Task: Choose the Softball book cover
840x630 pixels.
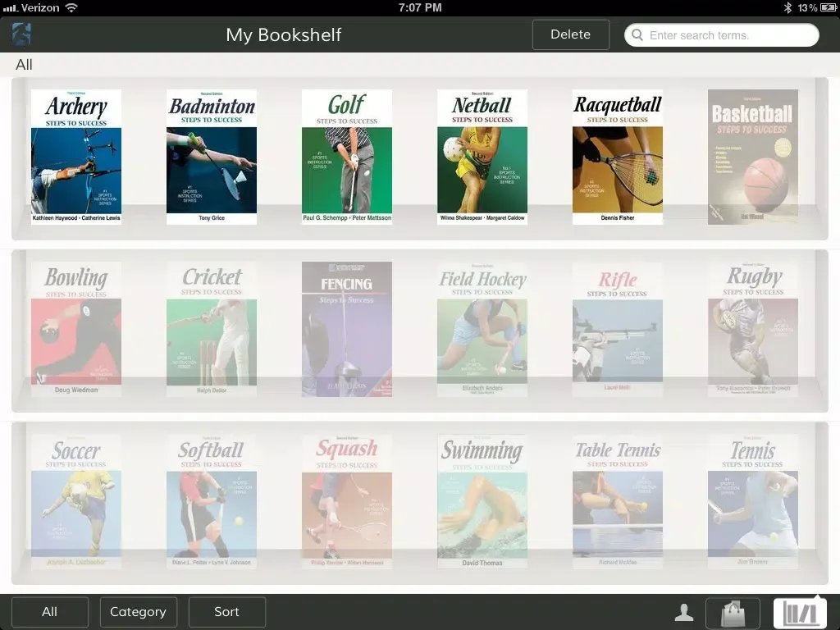Action: click(x=212, y=501)
